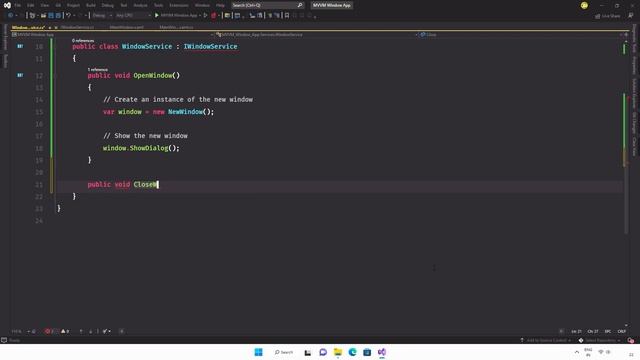Click the navigate up arrow in status strip
Screen dimensions: 640x360
click(81, 331)
